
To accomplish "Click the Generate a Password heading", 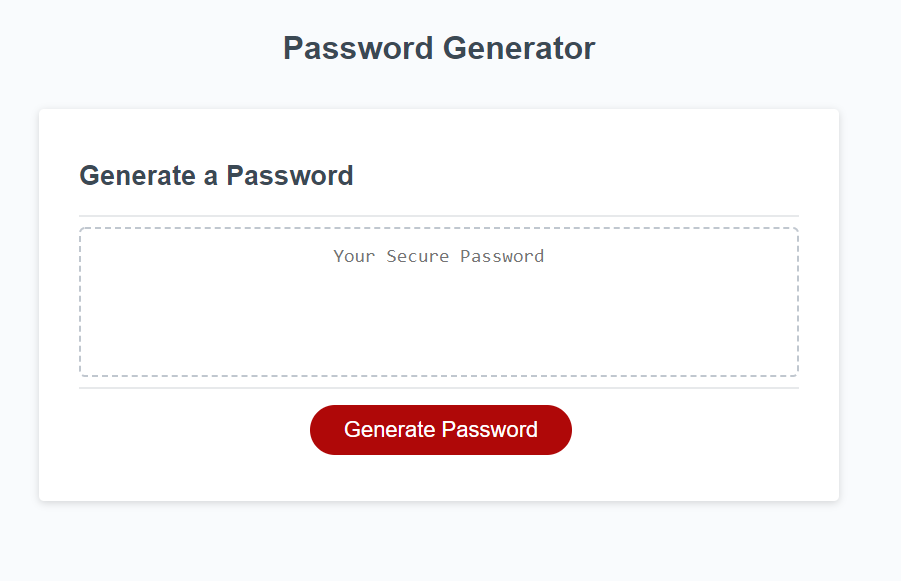I will 216,176.
